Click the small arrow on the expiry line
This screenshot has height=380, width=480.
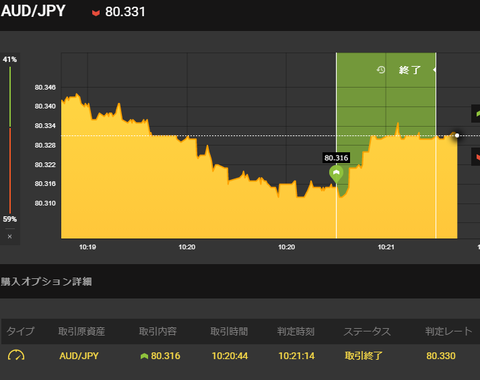[x=434, y=70]
